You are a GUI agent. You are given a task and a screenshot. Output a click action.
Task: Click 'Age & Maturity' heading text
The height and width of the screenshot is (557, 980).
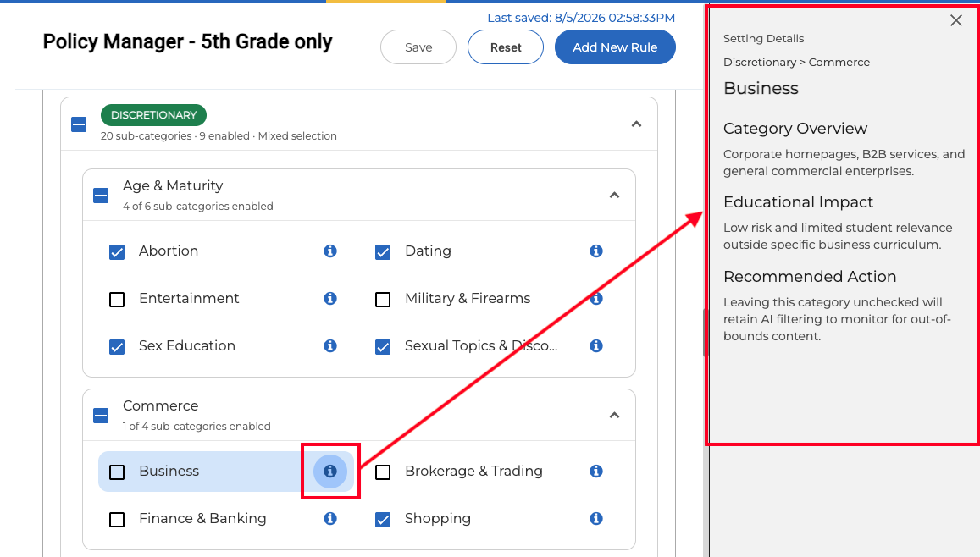(x=173, y=185)
